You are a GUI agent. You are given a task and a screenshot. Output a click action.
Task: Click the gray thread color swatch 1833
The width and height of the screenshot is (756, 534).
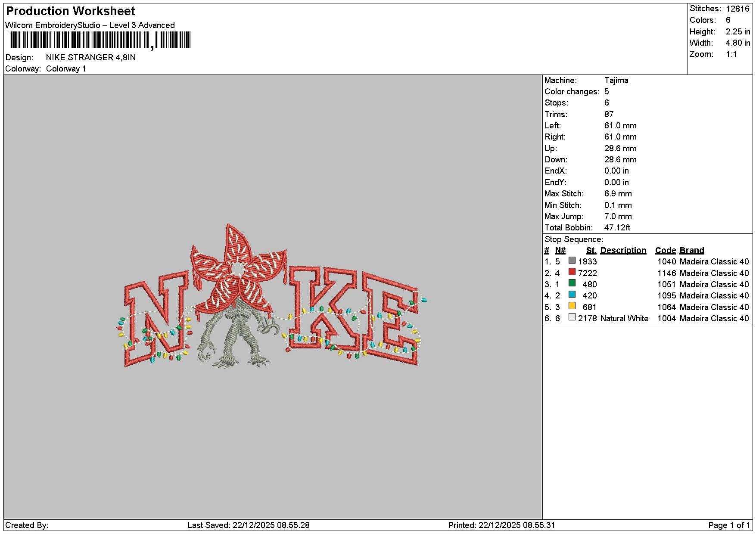[x=572, y=261]
